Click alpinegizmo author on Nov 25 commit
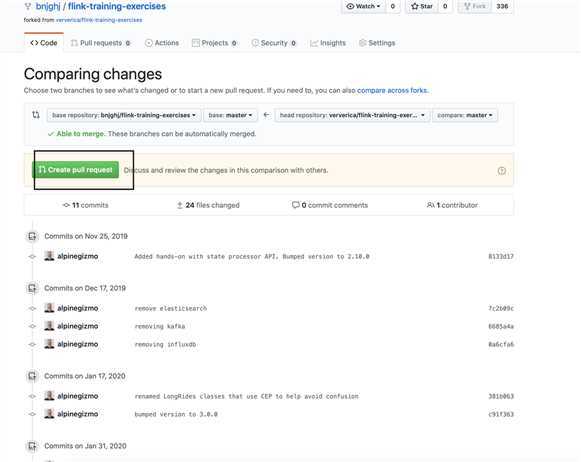Screen dimensions: 581x462 (77, 256)
